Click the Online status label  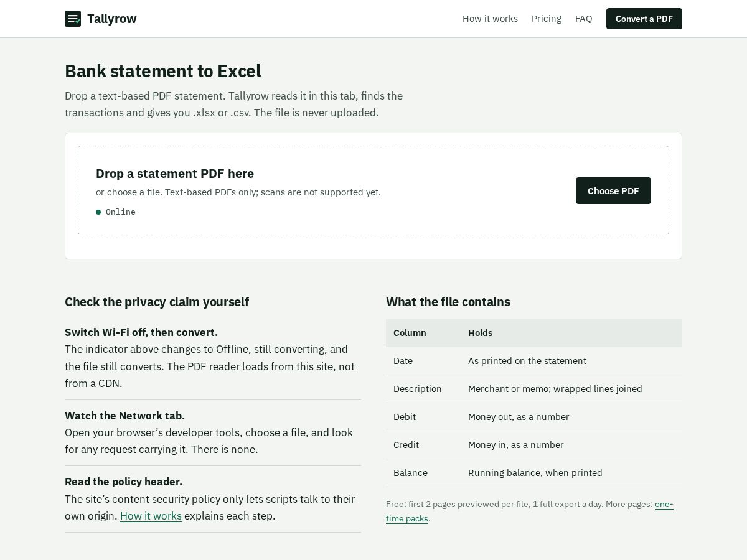coord(121,212)
